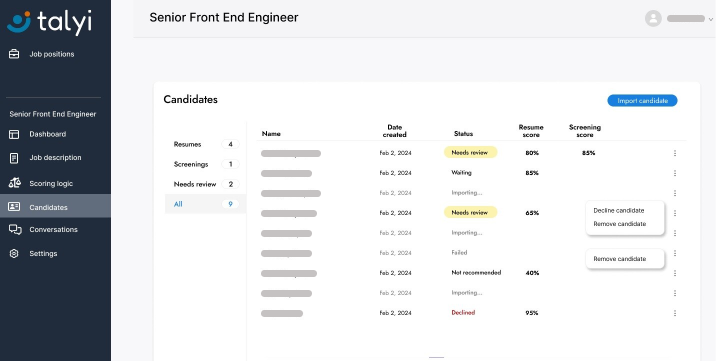Open kebab menu for 80% resume row

point(675,153)
